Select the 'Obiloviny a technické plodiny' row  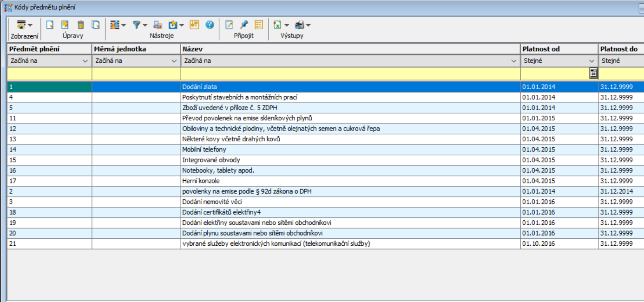[325, 129]
